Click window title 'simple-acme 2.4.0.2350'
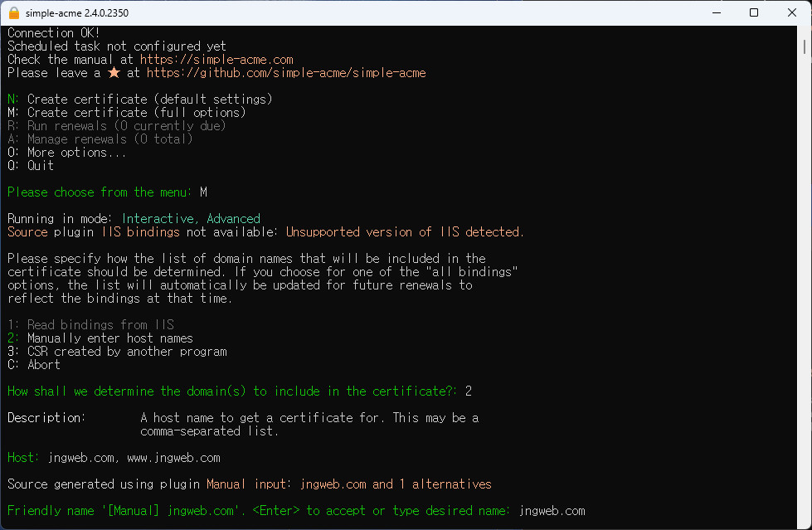Viewport: 812px width, 530px height. coord(77,13)
